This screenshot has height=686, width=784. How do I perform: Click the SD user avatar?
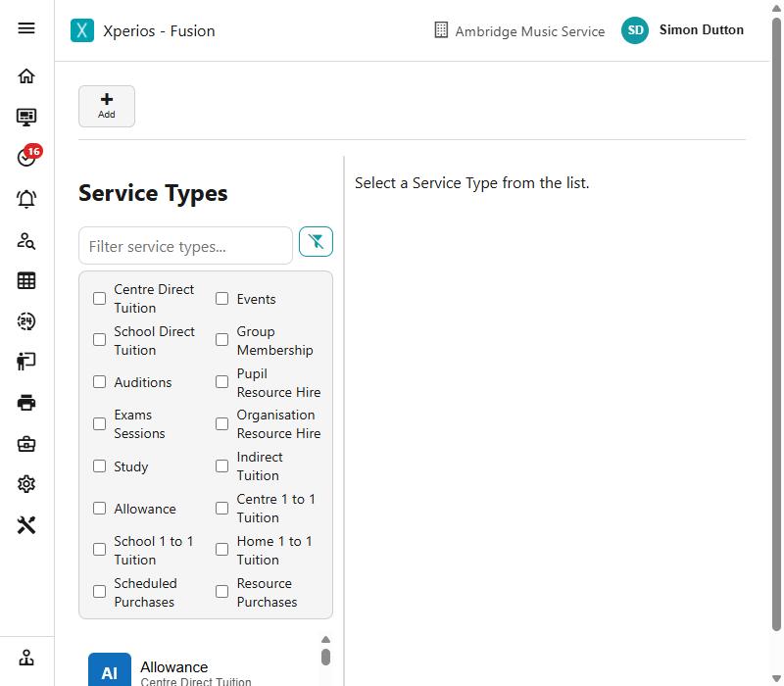(x=635, y=30)
